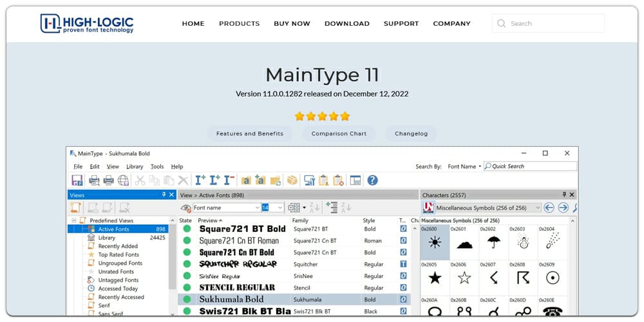Toggle the eye preview filter icon
The image size is (644, 322).
[186, 208]
